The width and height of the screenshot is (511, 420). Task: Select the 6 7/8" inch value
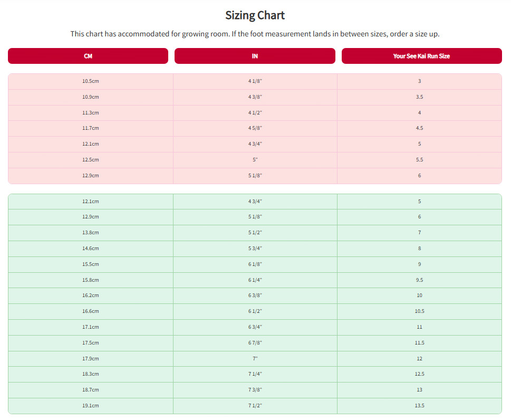click(255, 343)
